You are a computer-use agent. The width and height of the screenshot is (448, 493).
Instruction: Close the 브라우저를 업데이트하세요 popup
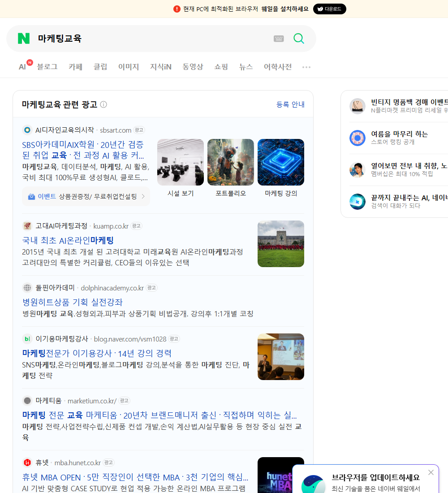431,472
